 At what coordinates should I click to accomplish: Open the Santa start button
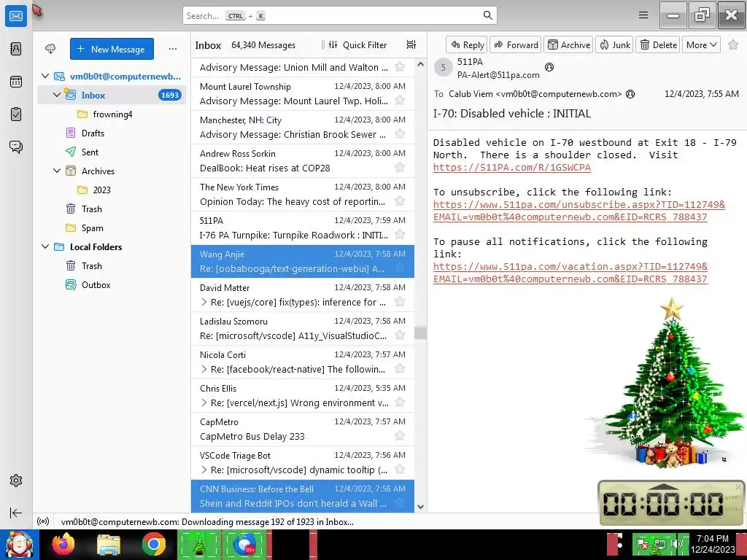point(19,544)
